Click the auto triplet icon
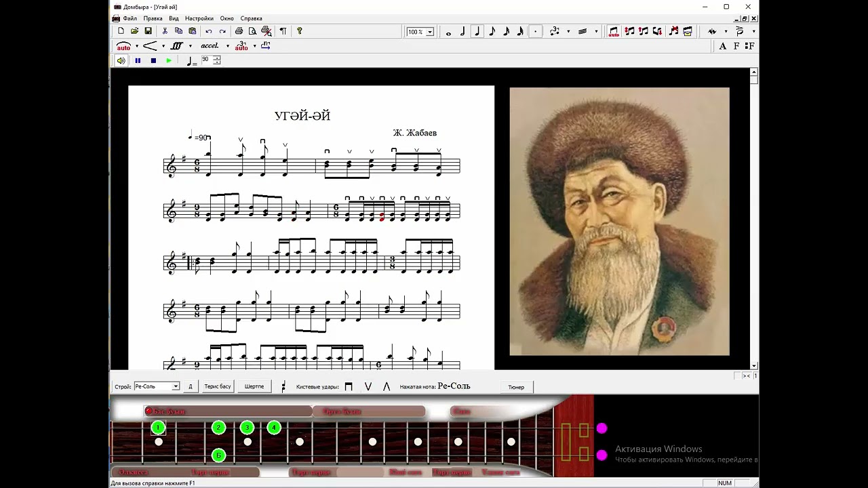Viewport: 868px width, 488px height. (241, 46)
